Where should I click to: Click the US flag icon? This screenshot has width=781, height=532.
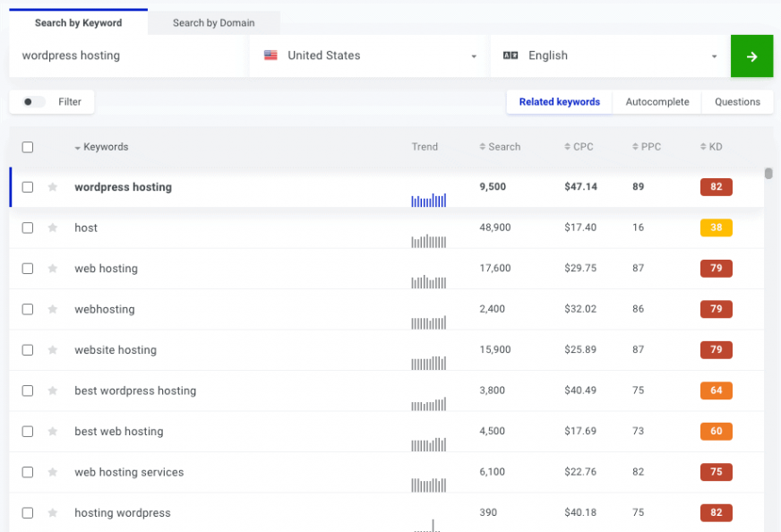pyautogui.click(x=270, y=56)
